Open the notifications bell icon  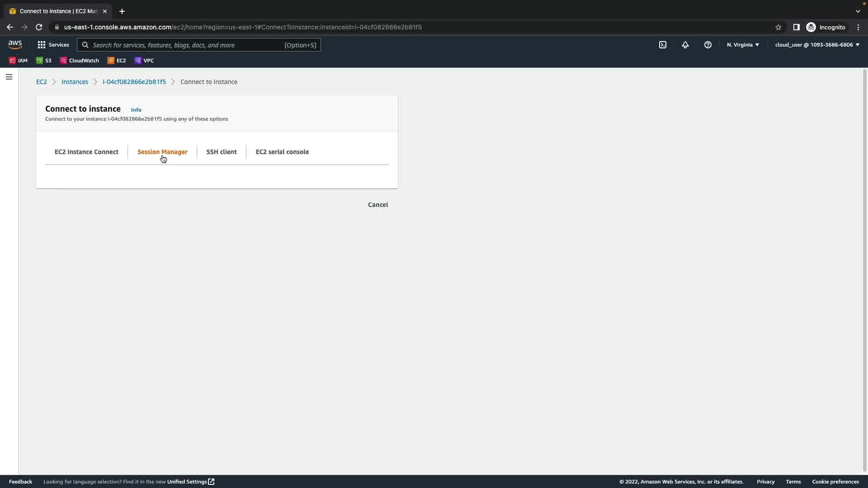pos(685,45)
